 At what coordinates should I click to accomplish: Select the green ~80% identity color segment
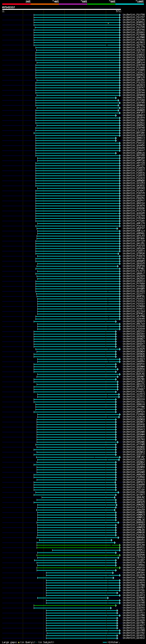(x=101, y=4)
